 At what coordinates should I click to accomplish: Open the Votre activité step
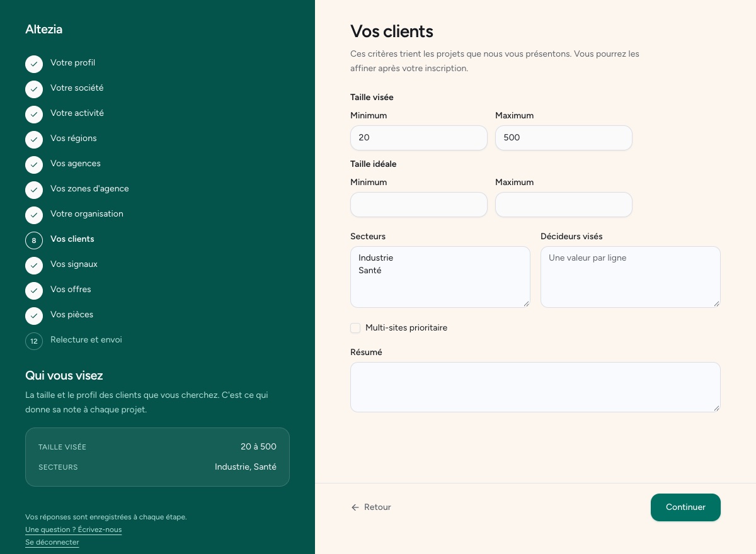[x=77, y=113]
